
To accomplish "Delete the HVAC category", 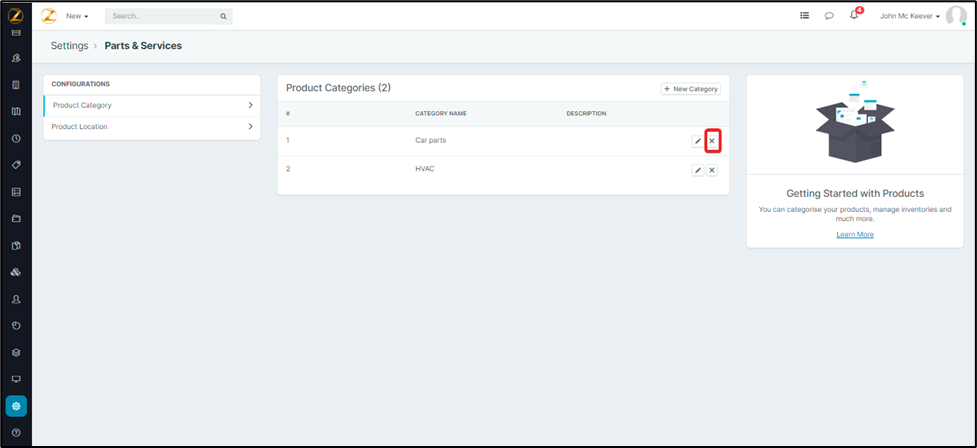I will (712, 171).
